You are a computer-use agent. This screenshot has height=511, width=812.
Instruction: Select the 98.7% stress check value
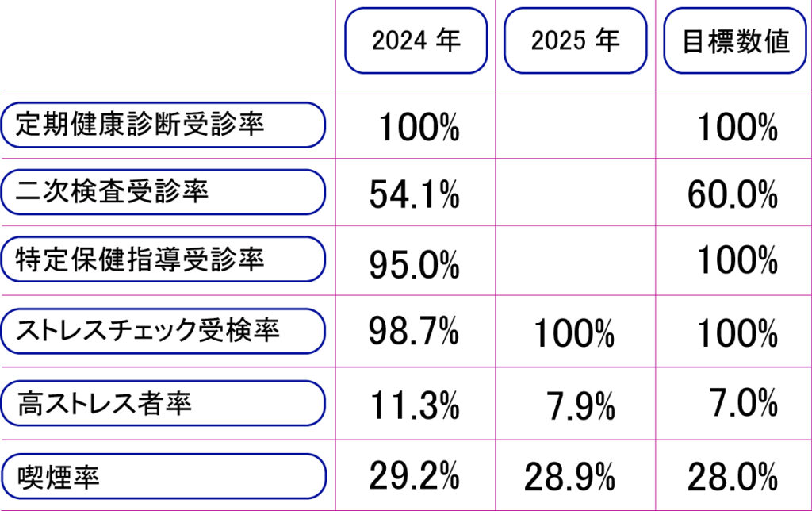click(x=414, y=331)
